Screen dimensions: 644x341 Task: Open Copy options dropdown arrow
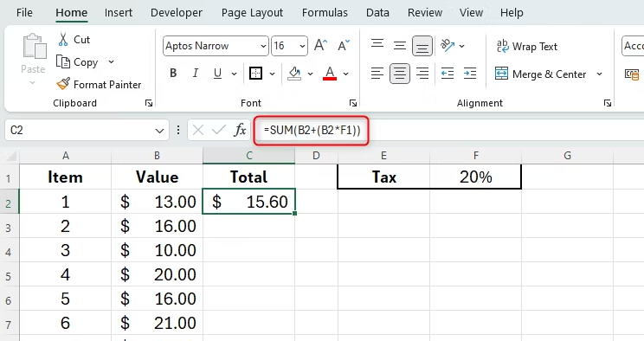(111, 62)
